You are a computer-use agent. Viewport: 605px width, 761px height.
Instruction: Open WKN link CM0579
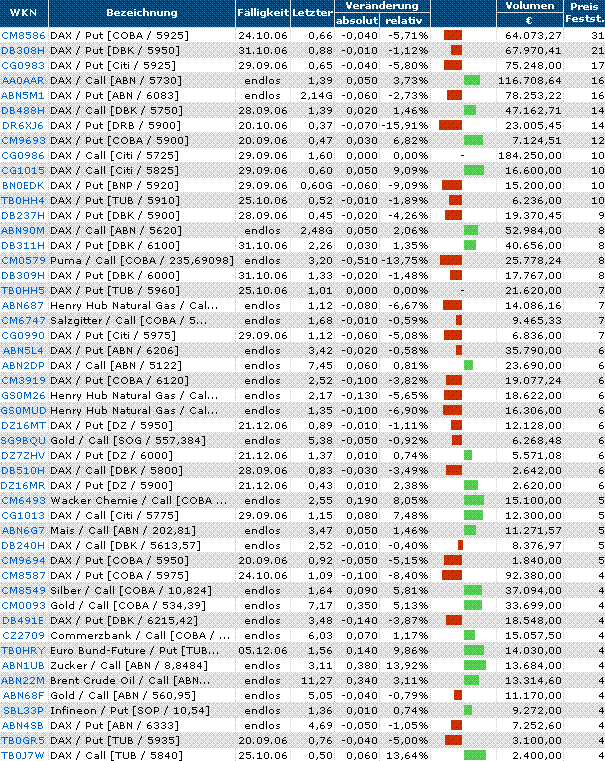tap(23, 261)
